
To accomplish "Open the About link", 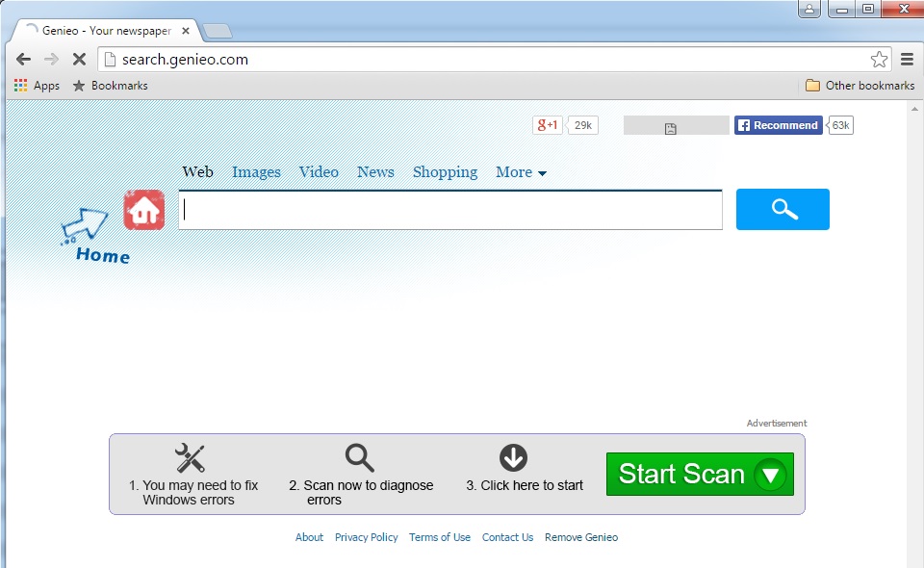I will coord(309,537).
